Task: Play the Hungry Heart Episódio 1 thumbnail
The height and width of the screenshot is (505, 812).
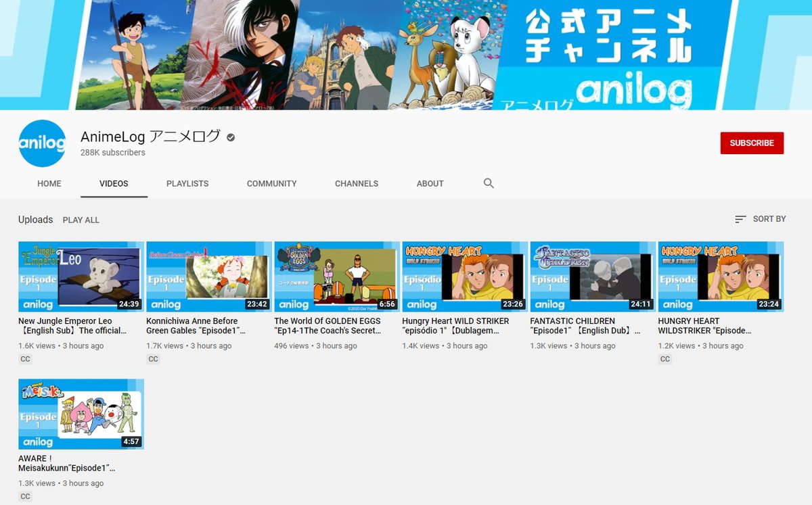Action: (465, 276)
